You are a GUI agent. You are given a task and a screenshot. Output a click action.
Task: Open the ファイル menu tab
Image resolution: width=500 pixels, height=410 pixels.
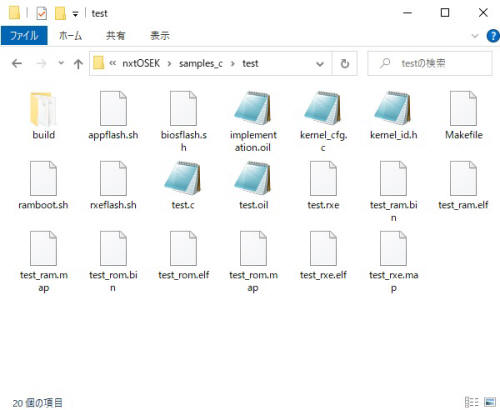(x=24, y=35)
